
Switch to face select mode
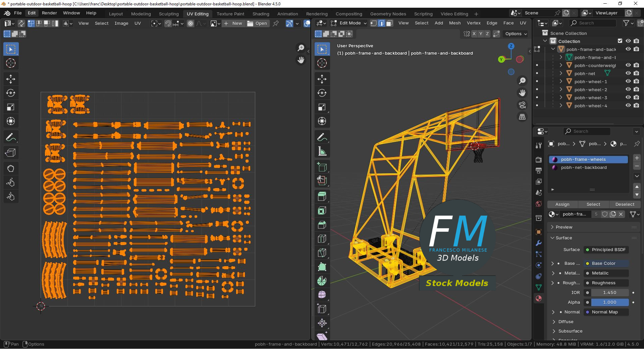(x=389, y=23)
